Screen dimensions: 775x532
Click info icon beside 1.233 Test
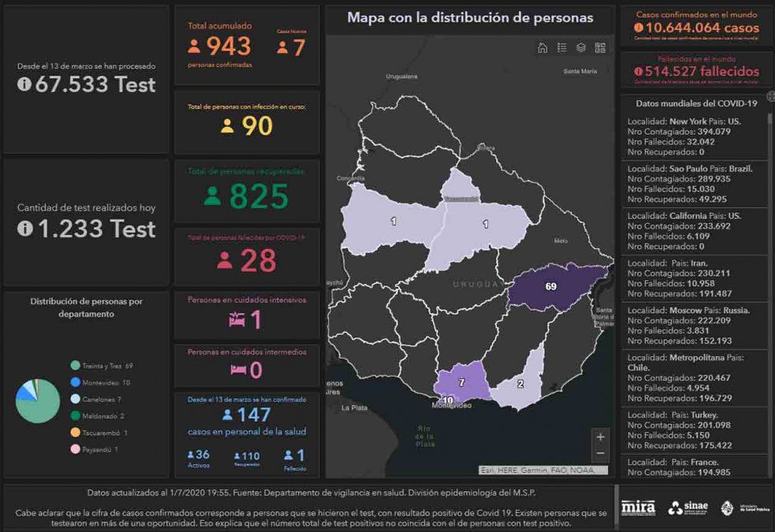(24, 229)
